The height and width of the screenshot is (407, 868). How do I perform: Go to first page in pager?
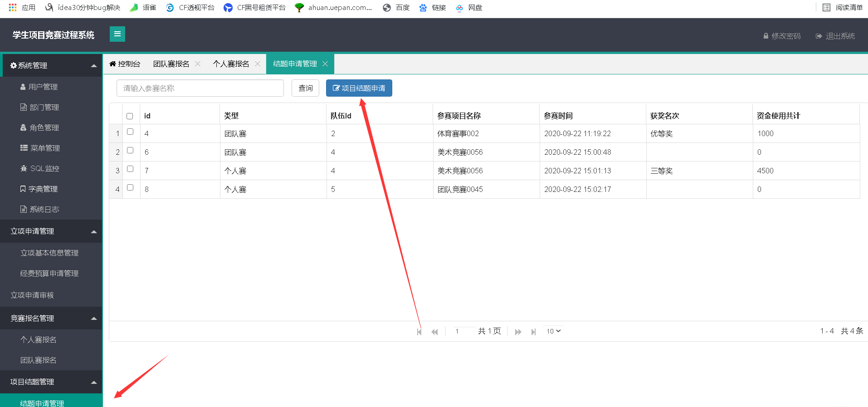419,332
